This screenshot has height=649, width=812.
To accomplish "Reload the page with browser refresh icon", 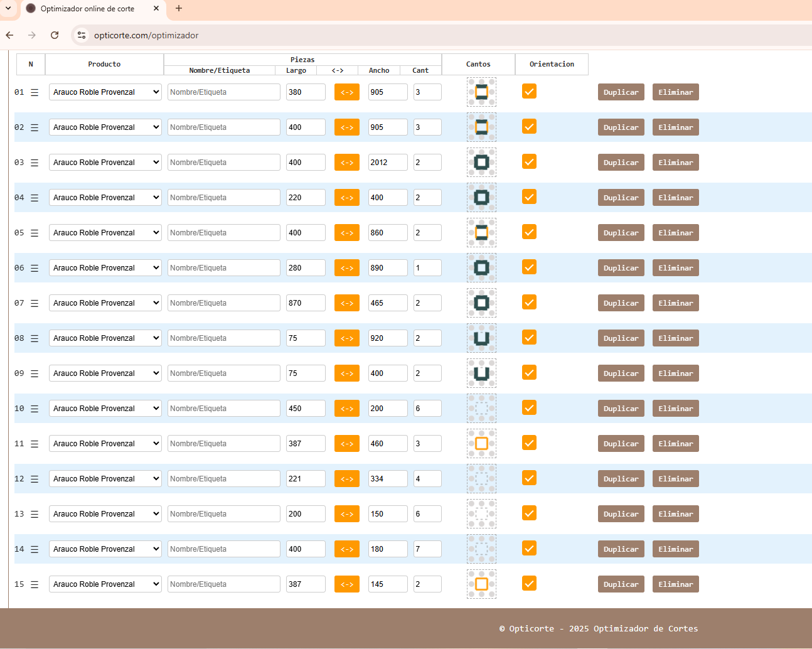I will (55, 35).
